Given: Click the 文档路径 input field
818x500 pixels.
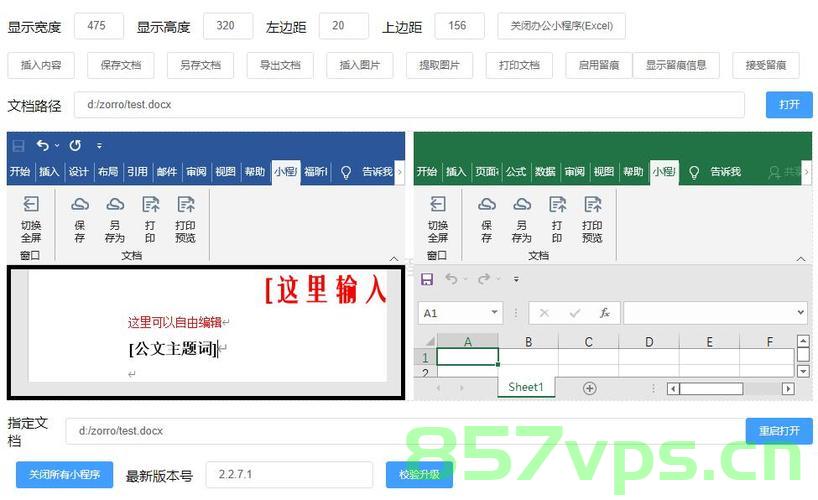Looking at the screenshot, I should click(410, 104).
